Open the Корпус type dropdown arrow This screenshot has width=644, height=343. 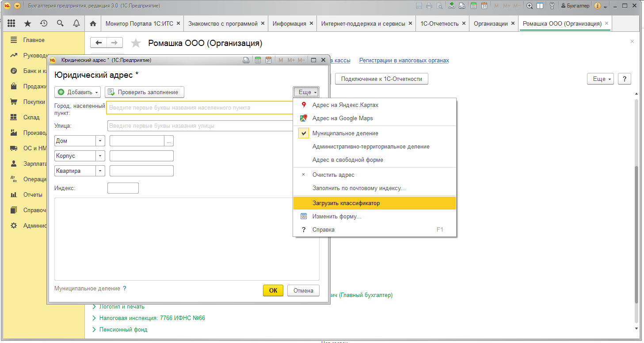point(100,156)
